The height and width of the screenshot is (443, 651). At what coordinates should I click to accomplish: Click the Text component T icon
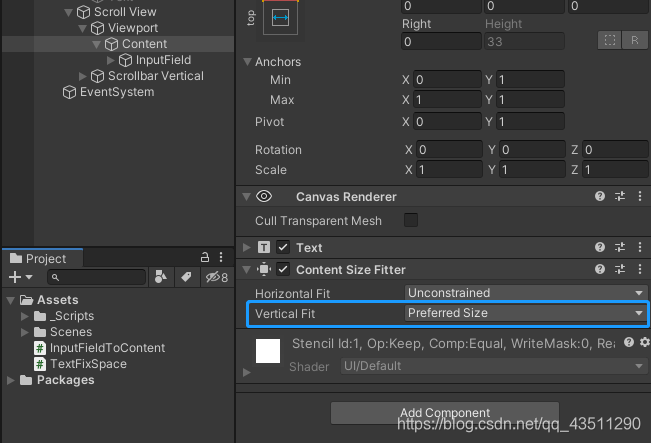tap(264, 247)
